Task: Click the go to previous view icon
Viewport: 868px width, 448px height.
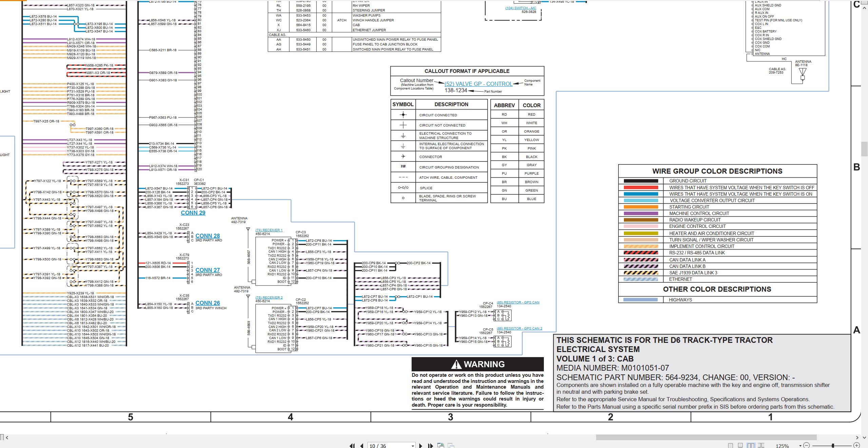Action: pos(441,445)
